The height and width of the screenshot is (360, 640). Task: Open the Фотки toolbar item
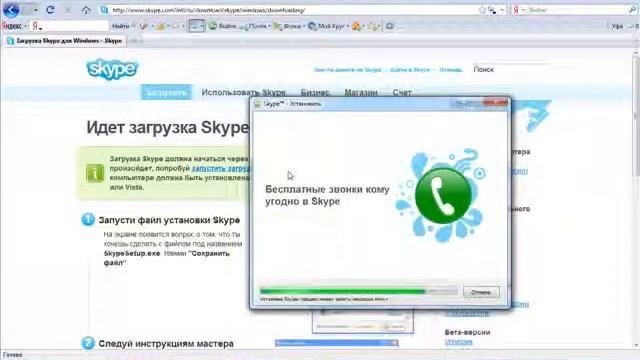(x=289, y=26)
